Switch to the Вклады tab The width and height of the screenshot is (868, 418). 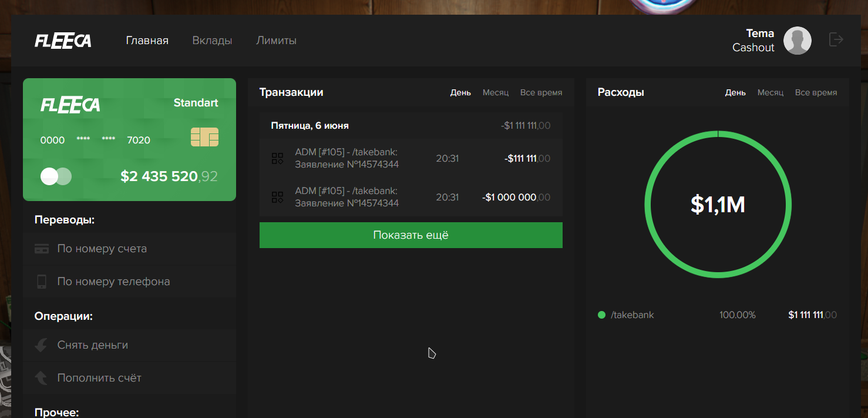point(212,41)
